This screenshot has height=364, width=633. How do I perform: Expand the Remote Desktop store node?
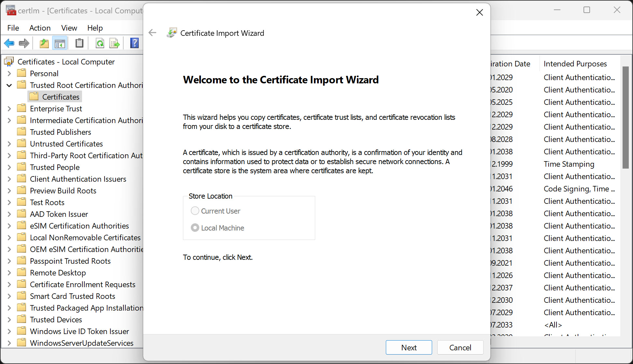point(9,273)
